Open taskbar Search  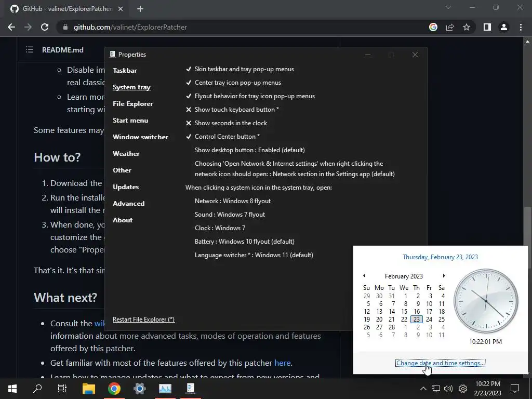click(37, 389)
